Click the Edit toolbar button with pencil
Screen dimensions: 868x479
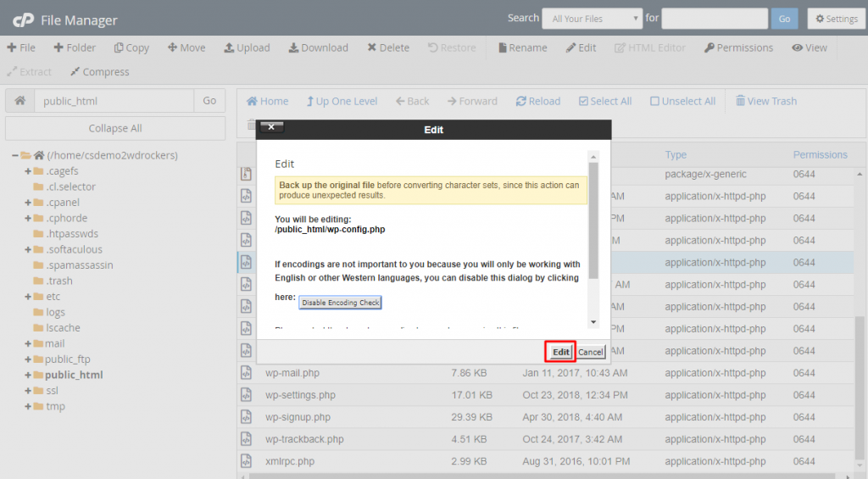581,47
